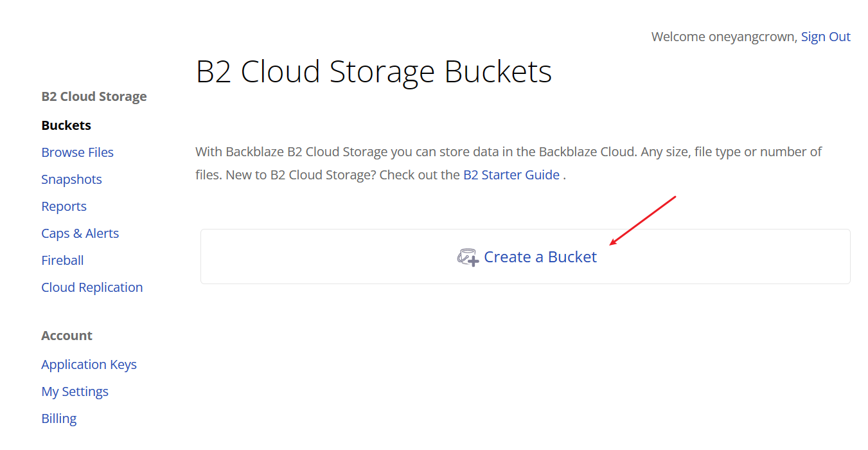Screen dimensions: 868x450
Task: Go to Cloud Replication
Action: 92,287
